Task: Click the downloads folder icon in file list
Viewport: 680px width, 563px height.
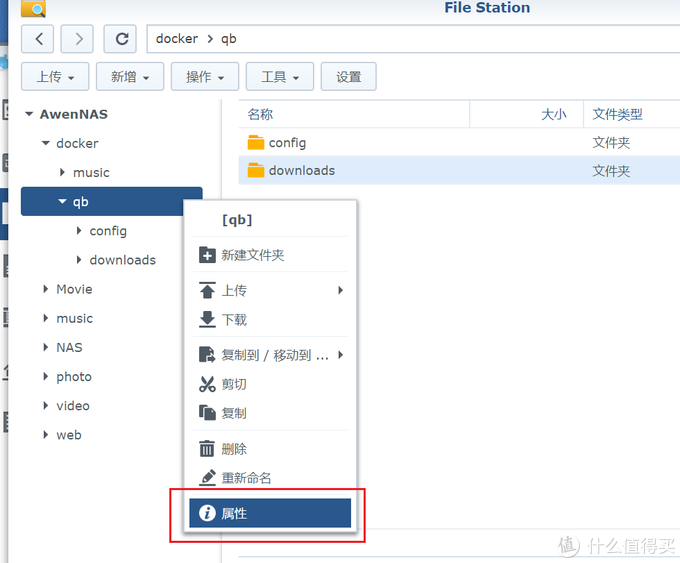Action: pyautogui.click(x=256, y=171)
